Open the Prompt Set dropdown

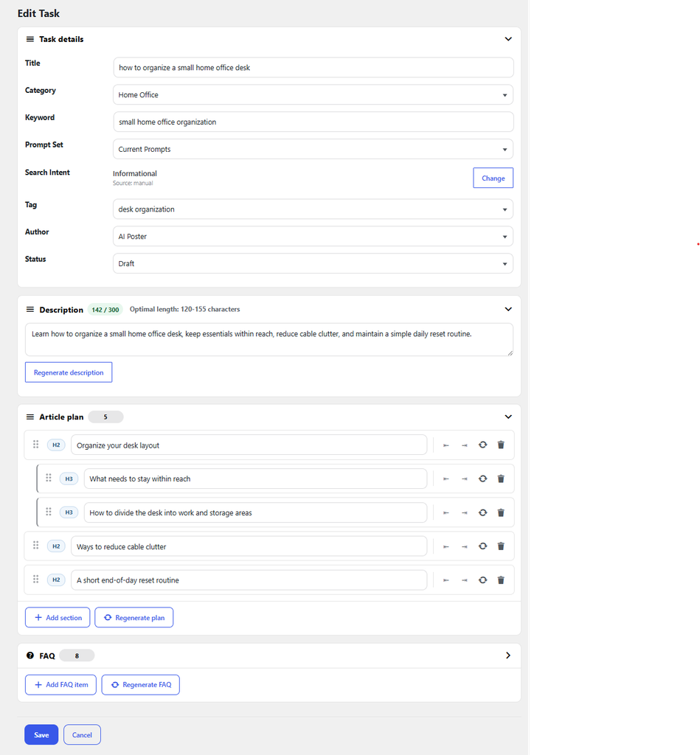pyautogui.click(x=313, y=149)
